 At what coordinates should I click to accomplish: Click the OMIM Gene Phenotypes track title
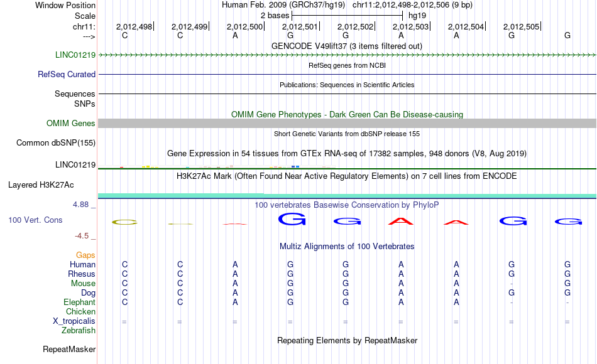[x=347, y=114]
